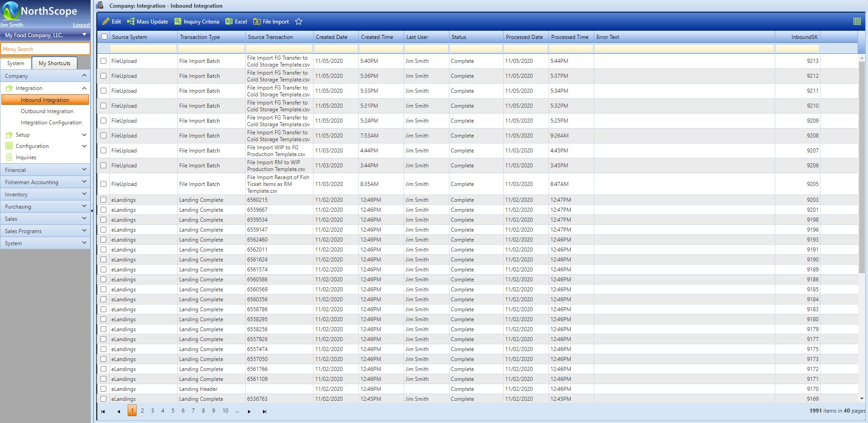Click the Edit pencil icon
The height and width of the screenshot is (423, 868).
point(106,22)
